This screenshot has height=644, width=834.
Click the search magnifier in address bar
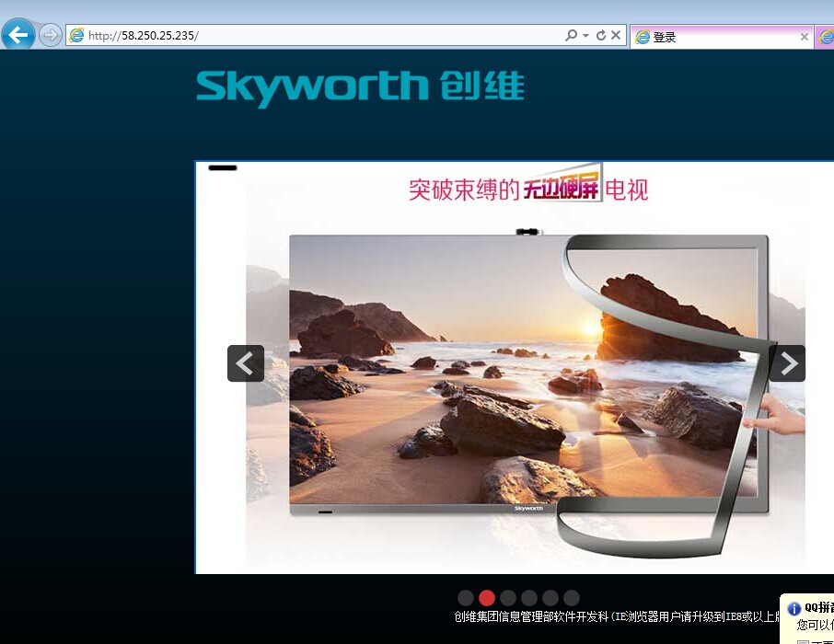pyautogui.click(x=571, y=35)
